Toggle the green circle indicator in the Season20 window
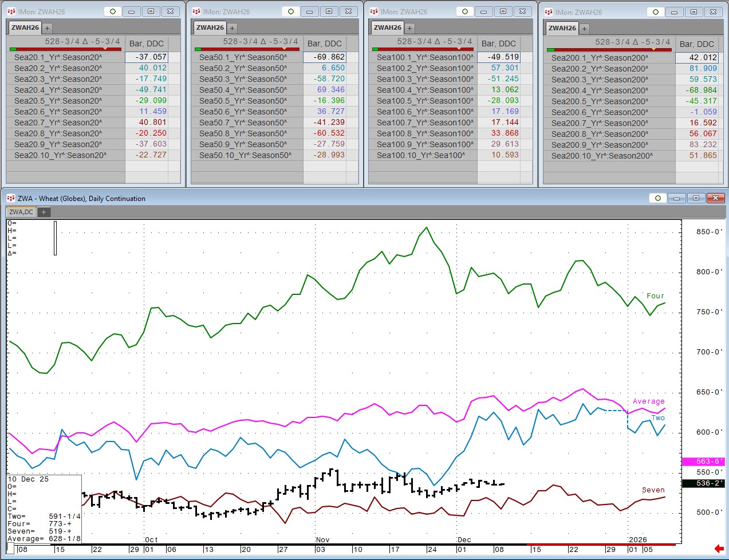This screenshot has width=729, height=560. (x=113, y=11)
